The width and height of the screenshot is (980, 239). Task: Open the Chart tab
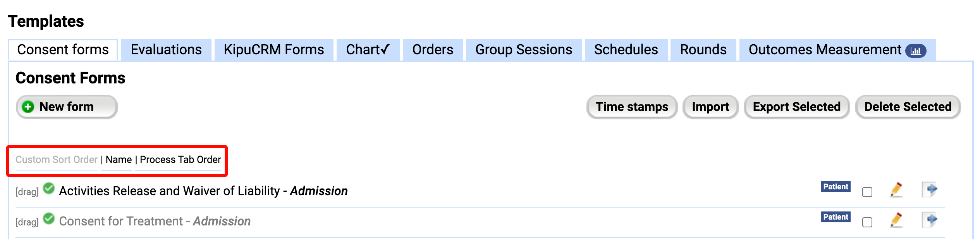[x=366, y=50]
